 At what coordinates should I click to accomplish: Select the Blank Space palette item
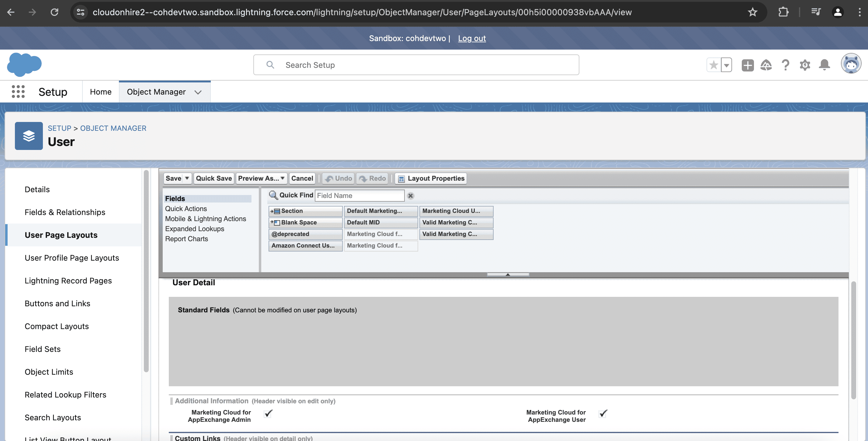point(305,222)
